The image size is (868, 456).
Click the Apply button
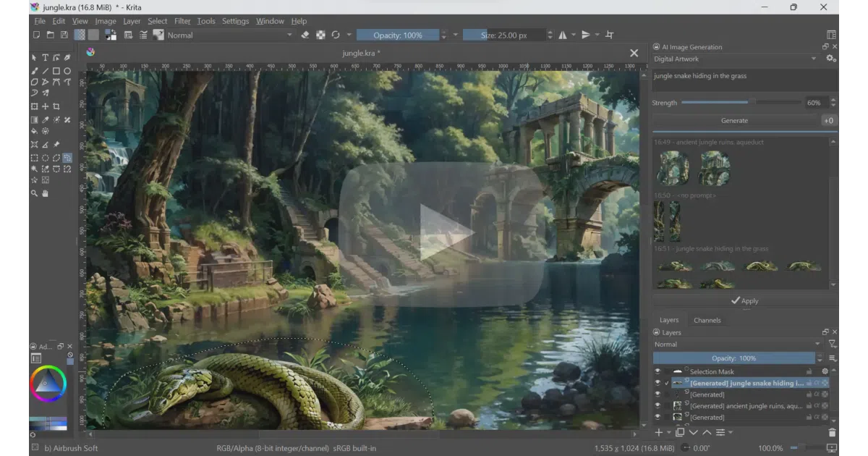pos(745,300)
